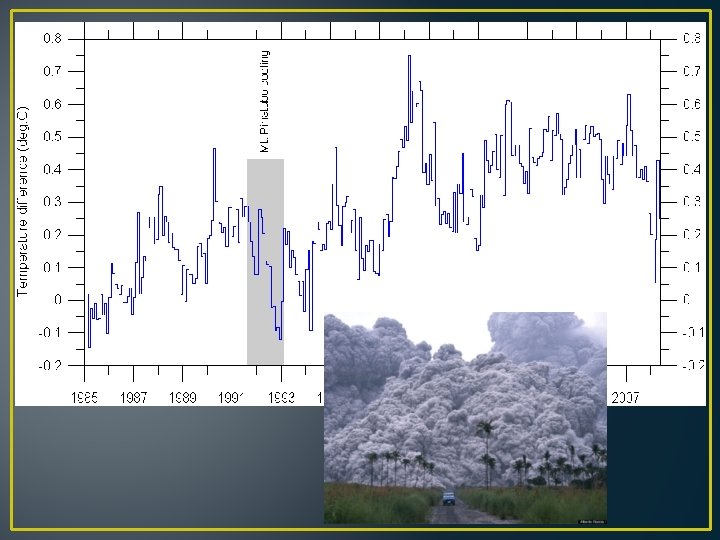Click the 1991 x-axis label
The height and width of the screenshot is (540, 720).
click(231, 397)
